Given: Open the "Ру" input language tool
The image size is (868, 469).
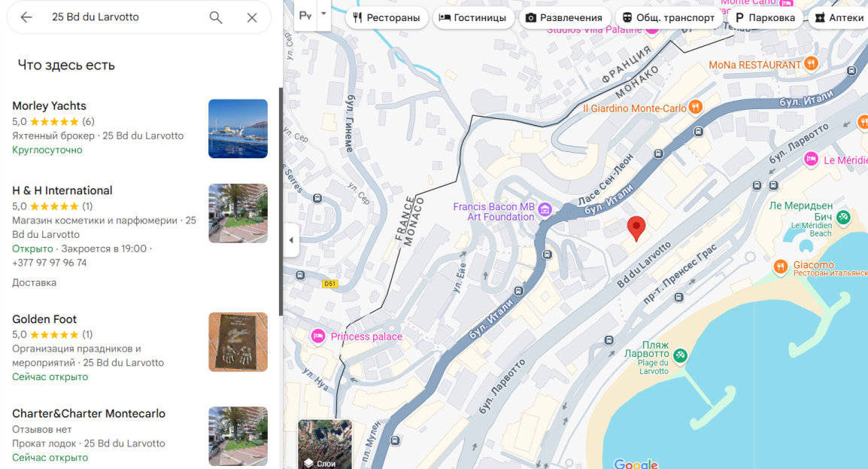Looking at the screenshot, I should (305, 16).
